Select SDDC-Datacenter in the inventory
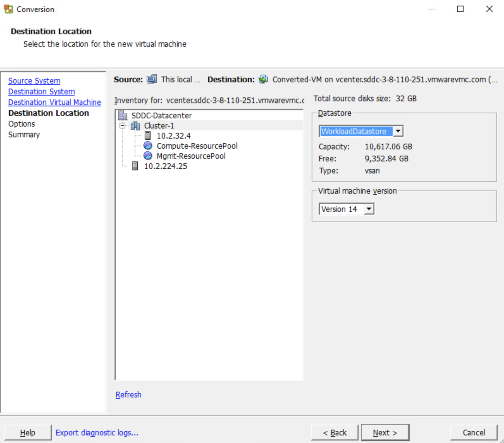Viewport: 504px width, 443px height. tap(162, 115)
